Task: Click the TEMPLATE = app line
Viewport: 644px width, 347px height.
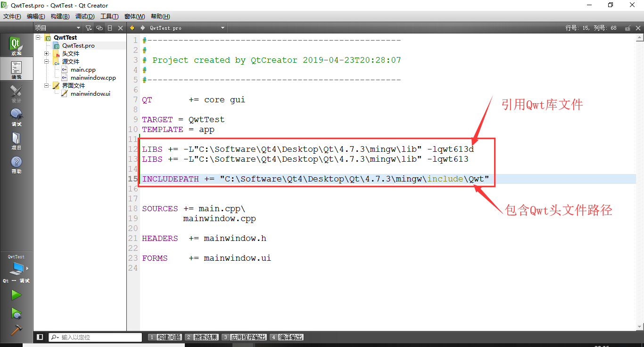Action: pyautogui.click(x=178, y=130)
